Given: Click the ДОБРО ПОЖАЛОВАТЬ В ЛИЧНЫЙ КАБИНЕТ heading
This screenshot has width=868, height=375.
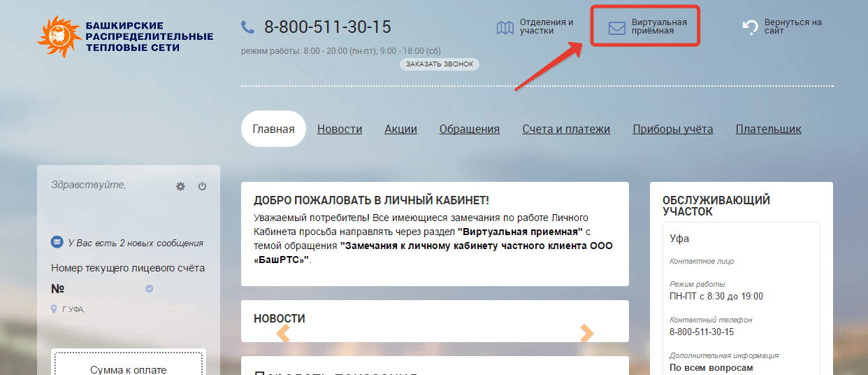Looking at the screenshot, I should coord(371,201).
